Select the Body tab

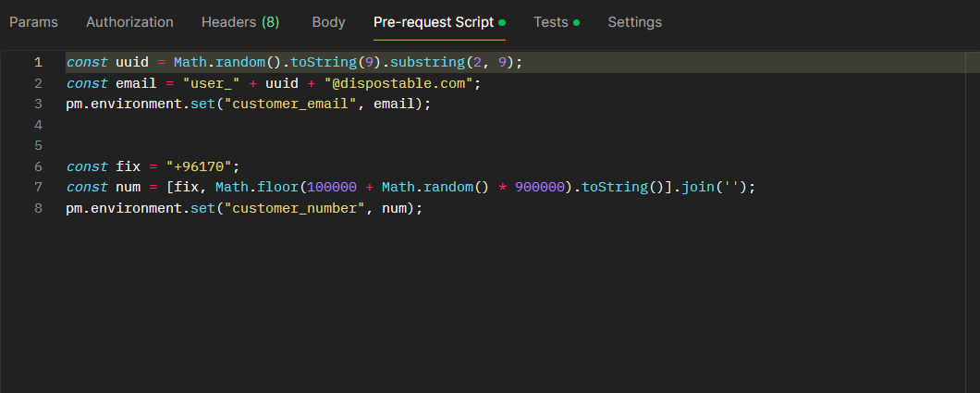pyautogui.click(x=328, y=22)
